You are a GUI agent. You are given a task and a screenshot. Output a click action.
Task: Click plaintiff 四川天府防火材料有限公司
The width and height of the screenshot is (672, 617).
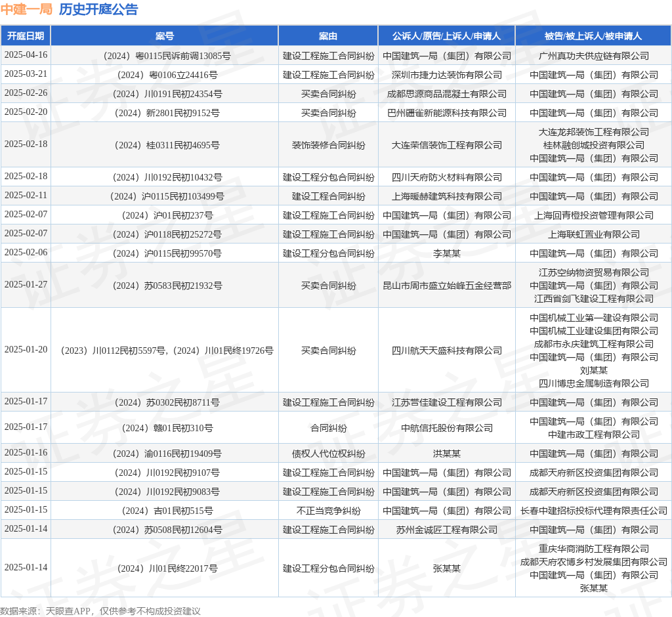point(446,177)
